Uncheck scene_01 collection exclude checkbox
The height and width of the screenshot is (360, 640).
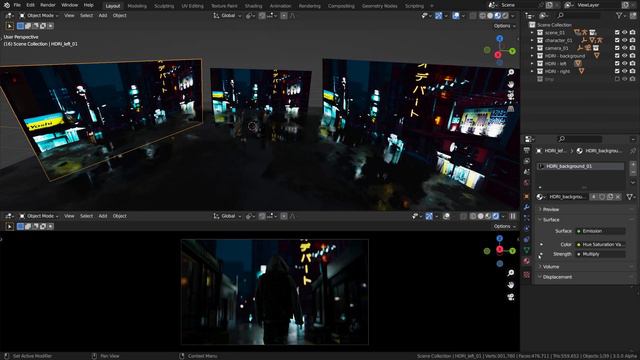(617, 33)
